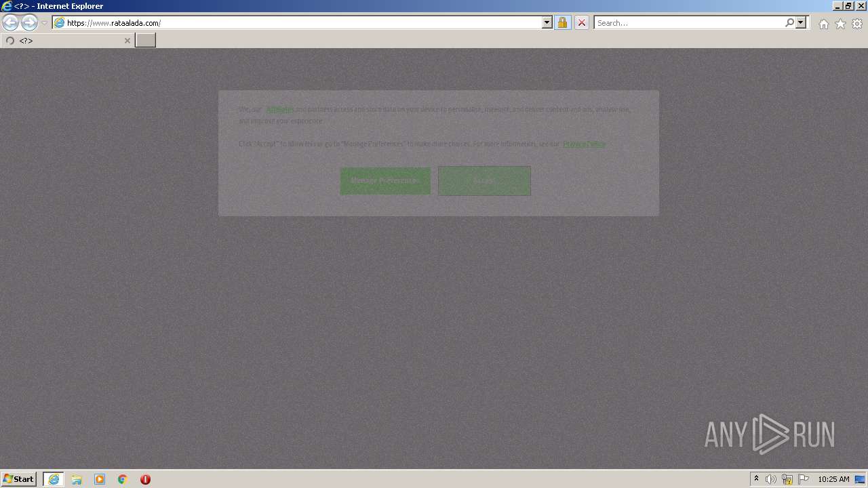
Task: Click the Internet Explorer title bar icon
Action: [x=7, y=6]
